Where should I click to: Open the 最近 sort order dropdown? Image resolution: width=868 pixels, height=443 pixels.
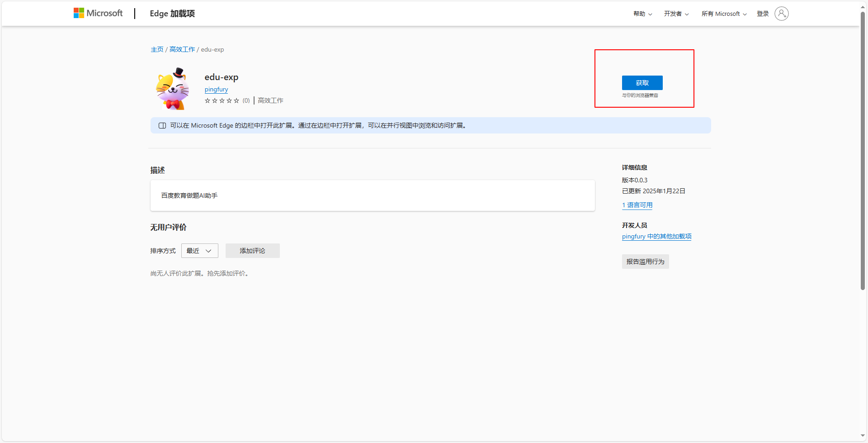click(199, 251)
